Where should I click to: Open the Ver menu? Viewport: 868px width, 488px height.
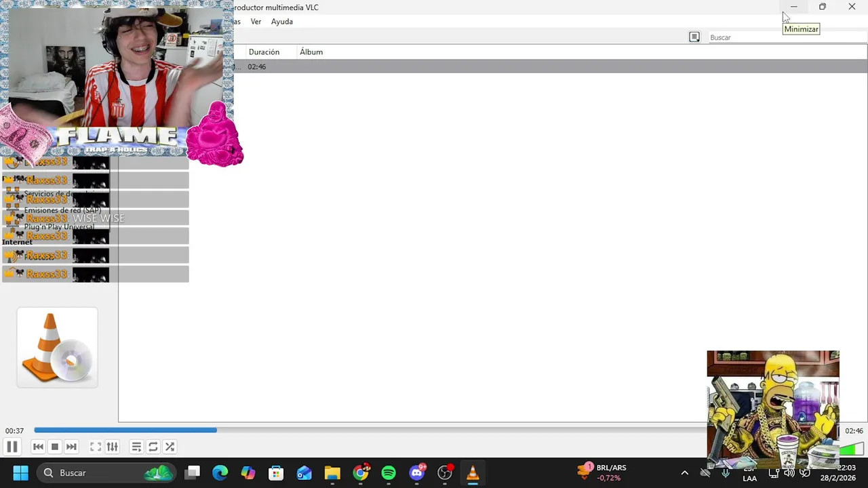256,22
